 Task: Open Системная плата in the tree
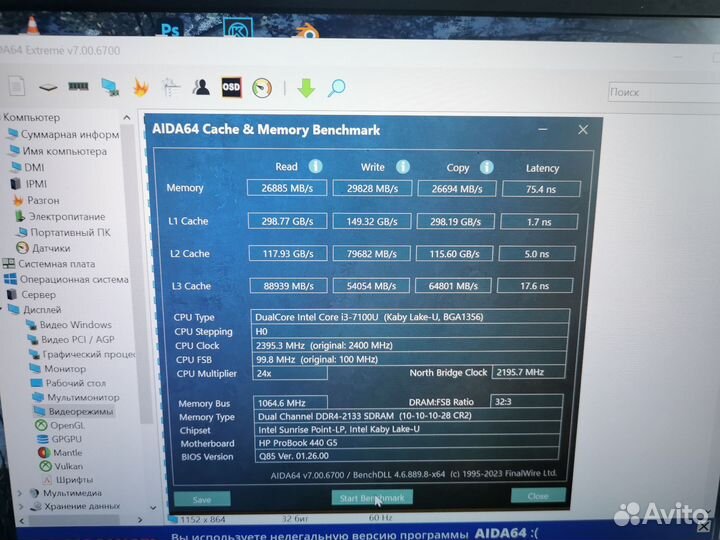click(56, 264)
